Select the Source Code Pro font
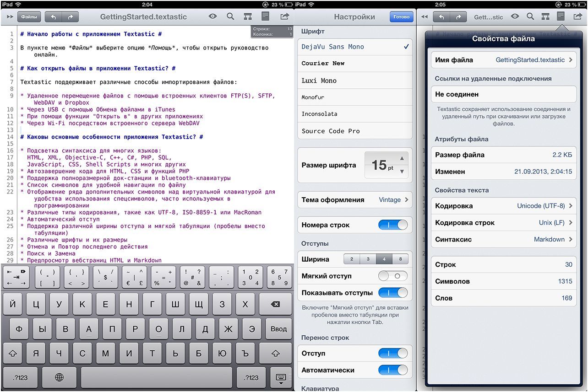 pos(355,131)
